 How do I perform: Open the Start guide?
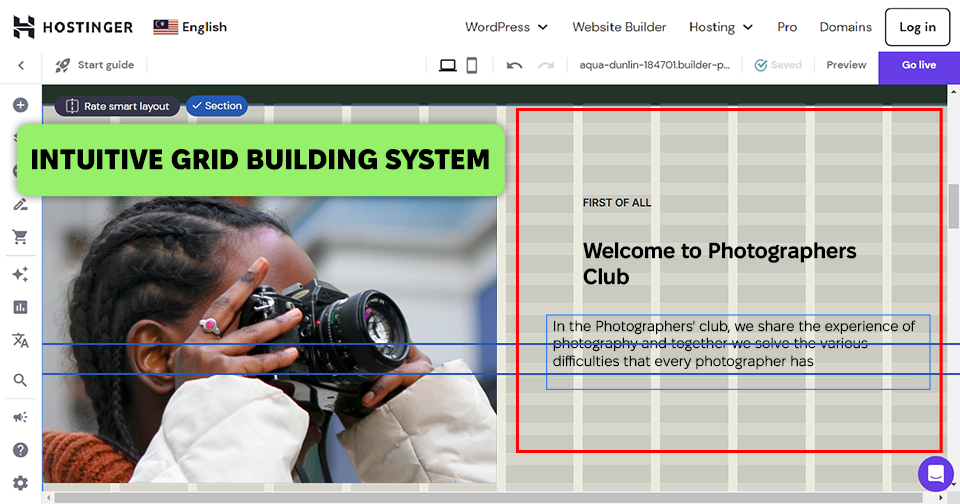95,65
